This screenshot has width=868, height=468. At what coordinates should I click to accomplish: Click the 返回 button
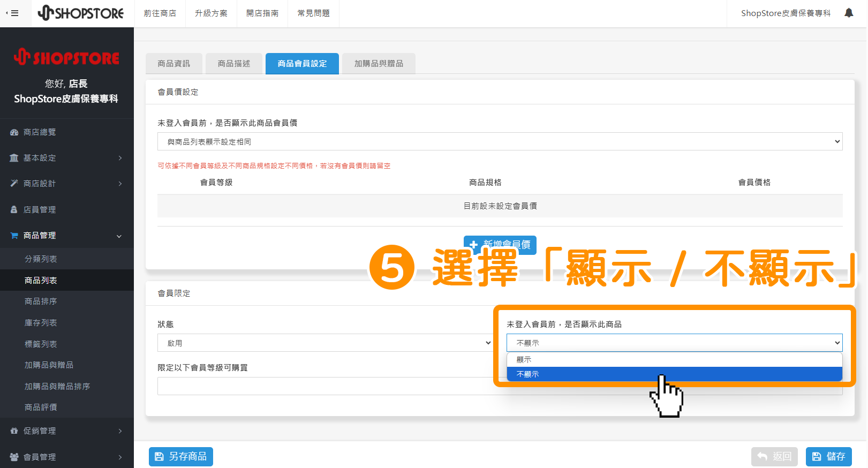click(774, 456)
